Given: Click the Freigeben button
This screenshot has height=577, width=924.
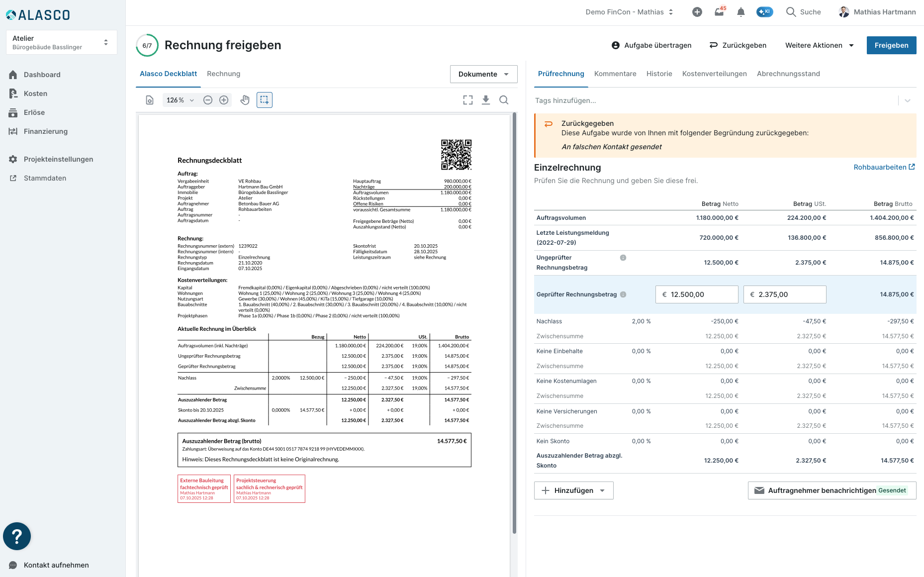Looking at the screenshot, I should [x=891, y=45].
